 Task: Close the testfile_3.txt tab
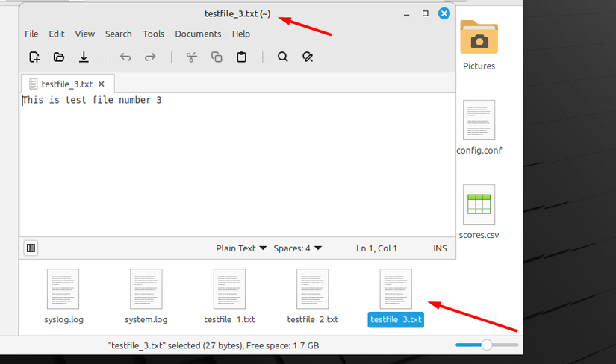102,84
